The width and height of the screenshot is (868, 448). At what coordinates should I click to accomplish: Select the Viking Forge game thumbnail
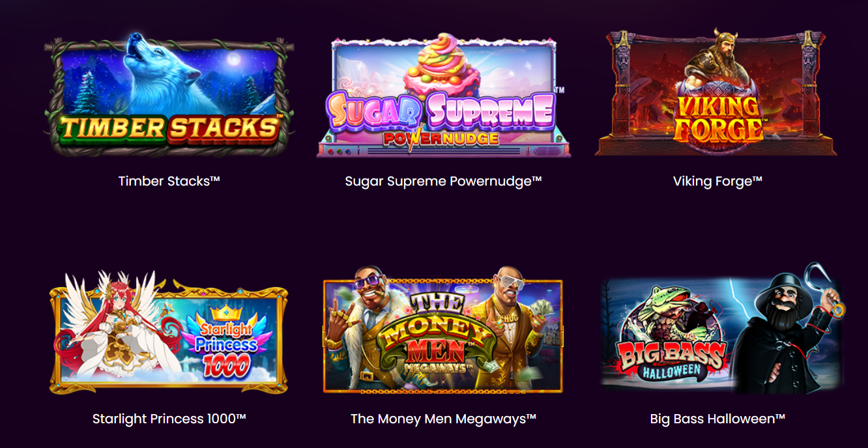click(716, 92)
